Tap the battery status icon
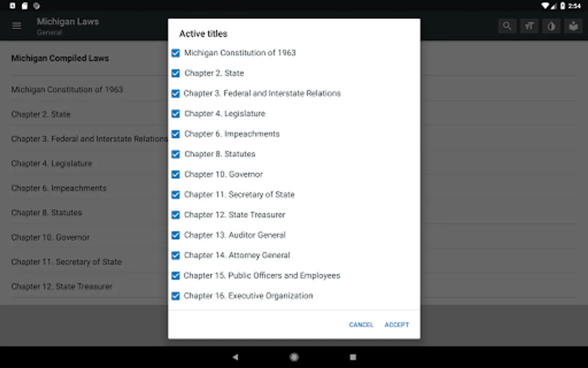The width and height of the screenshot is (588, 368). pos(563,6)
